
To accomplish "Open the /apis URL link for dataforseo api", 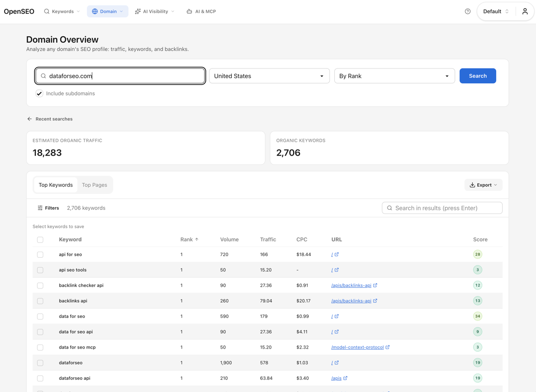I will point(336,378).
